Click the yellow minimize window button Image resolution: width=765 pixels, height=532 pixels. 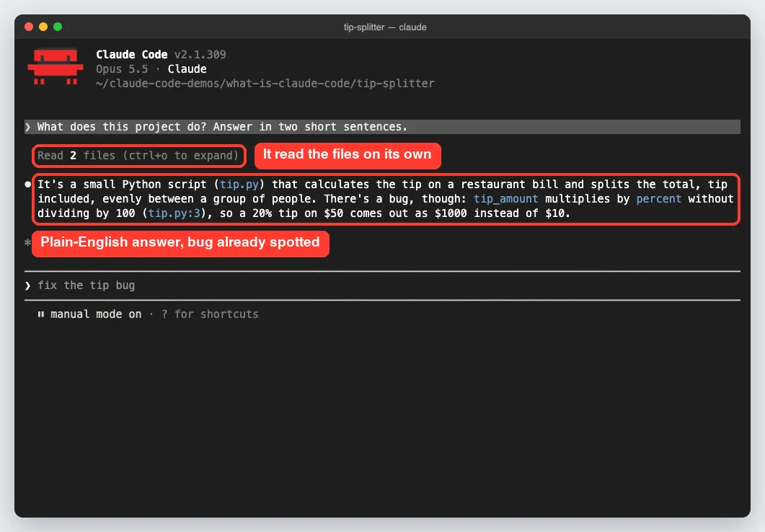click(43, 27)
